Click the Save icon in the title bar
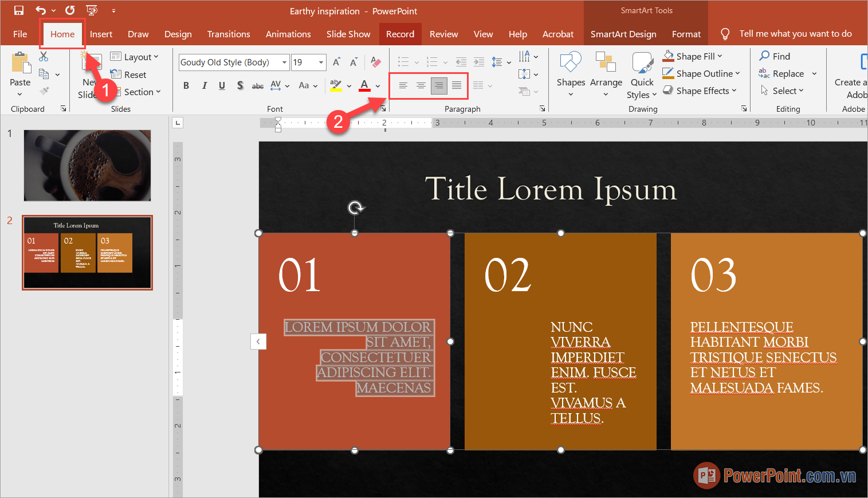The width and height of the screenshot is (868, 498). point(19,10)
